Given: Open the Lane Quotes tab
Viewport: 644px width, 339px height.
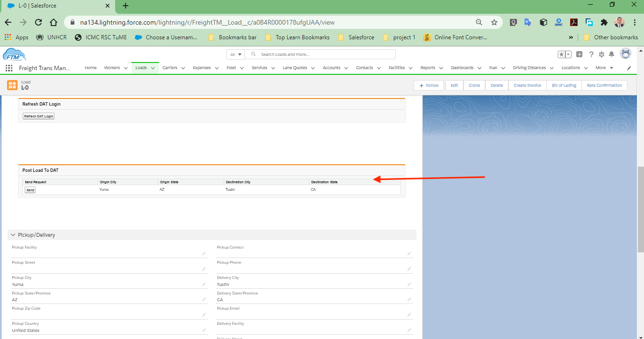Looking at the screenshot, I should 295,68.
